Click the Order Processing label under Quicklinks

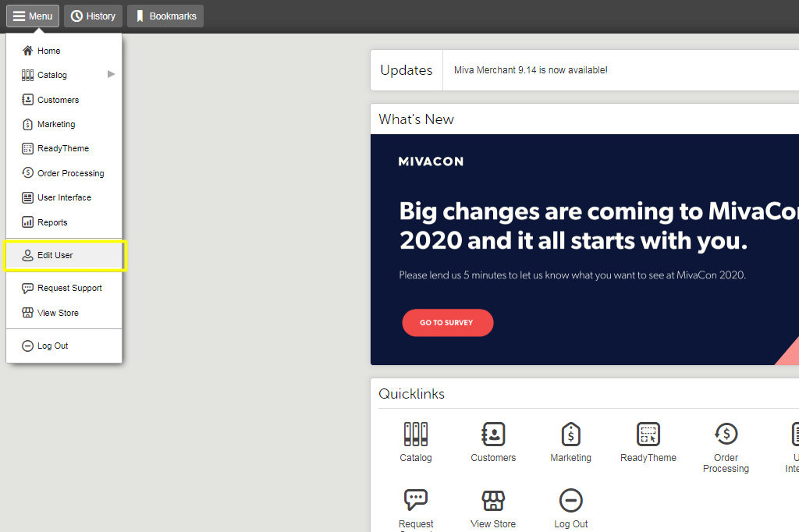pos(726,463)
